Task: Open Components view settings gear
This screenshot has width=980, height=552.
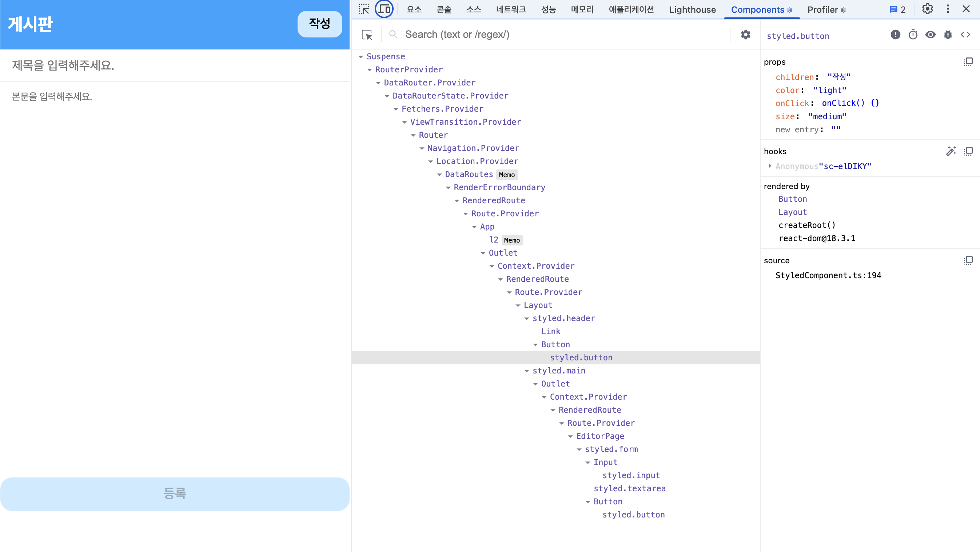Action: [x=746, y=35]
